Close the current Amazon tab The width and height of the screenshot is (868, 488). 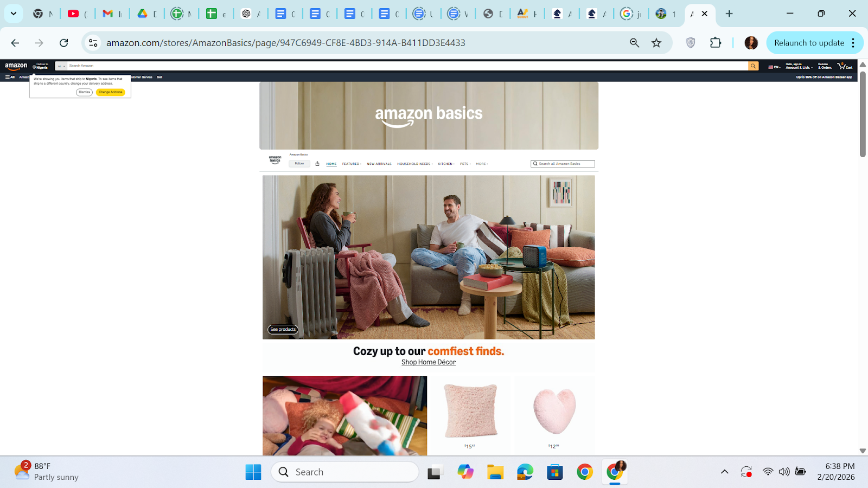click(705, 14)
